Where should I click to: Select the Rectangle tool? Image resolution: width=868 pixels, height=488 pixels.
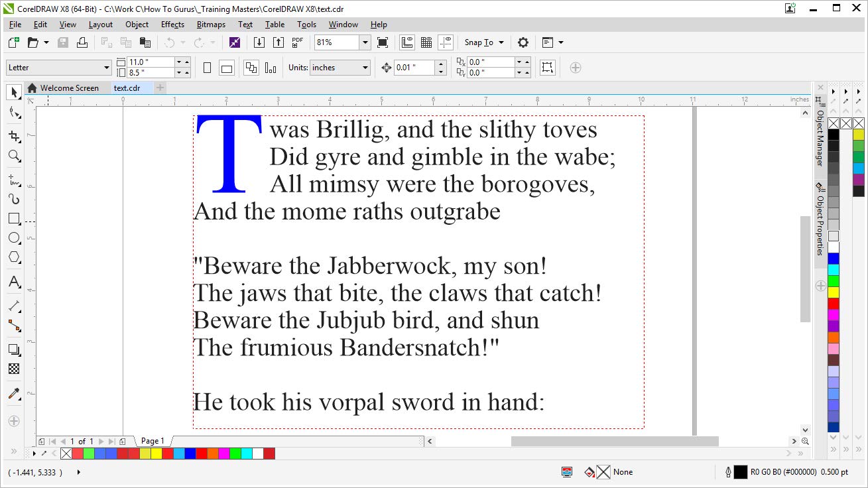(x=14, y=219)
